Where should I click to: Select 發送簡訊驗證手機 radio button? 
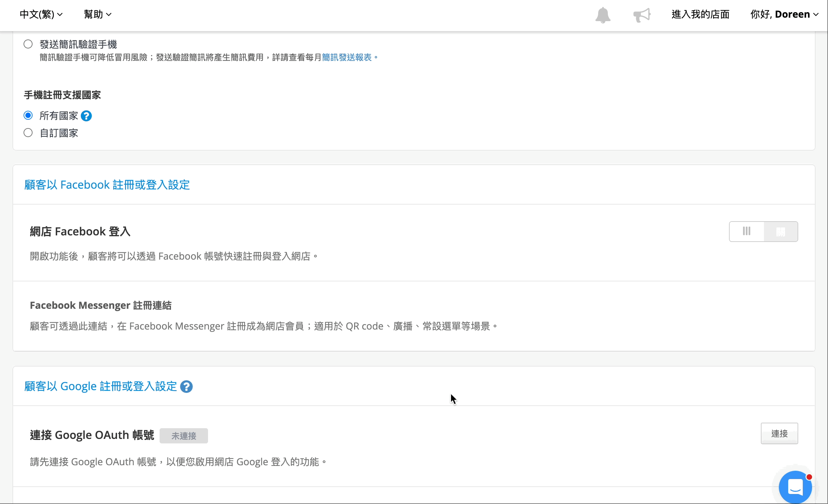28,44
